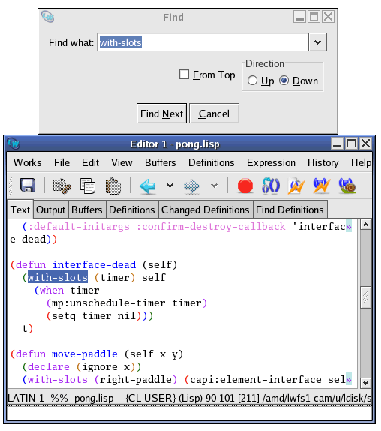Click the move-paddle function name
This screenshot has width=381, height=431.
(84, 354)
